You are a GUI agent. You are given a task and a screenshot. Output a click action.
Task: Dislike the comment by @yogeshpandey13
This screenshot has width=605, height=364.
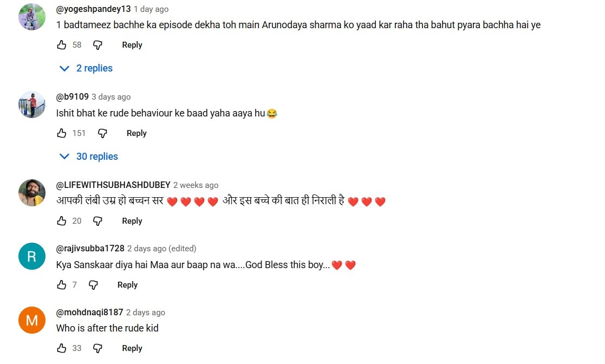click(97, 45)
